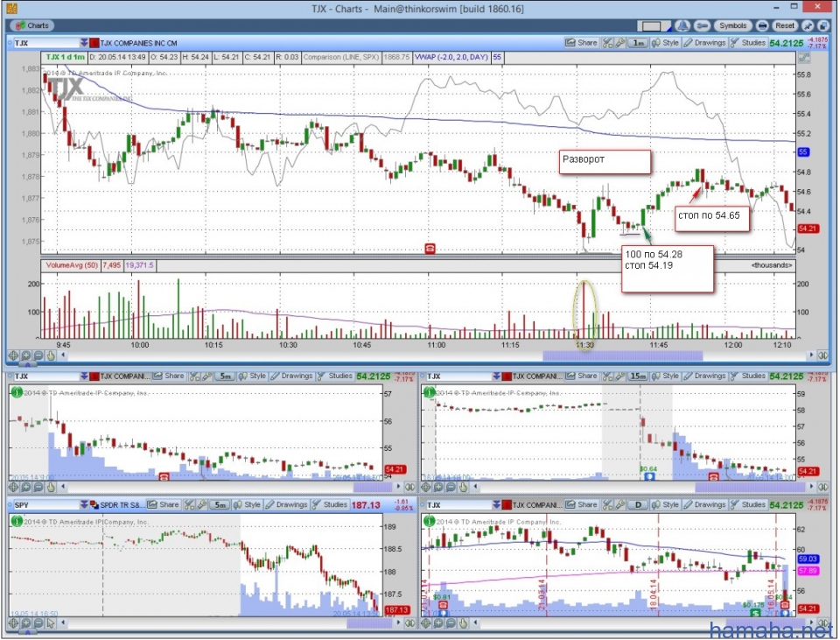Open the Drawings menu on the 15m chart
This screenshot has width=840, height=640.
coord(704,376)
